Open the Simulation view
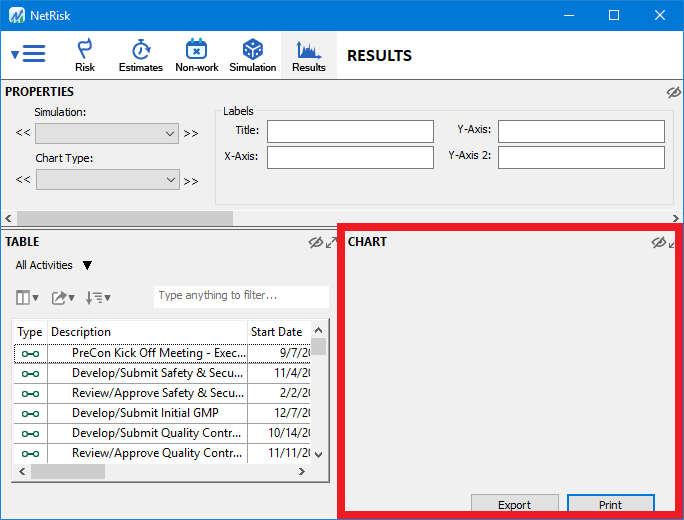 click(253, 55)
